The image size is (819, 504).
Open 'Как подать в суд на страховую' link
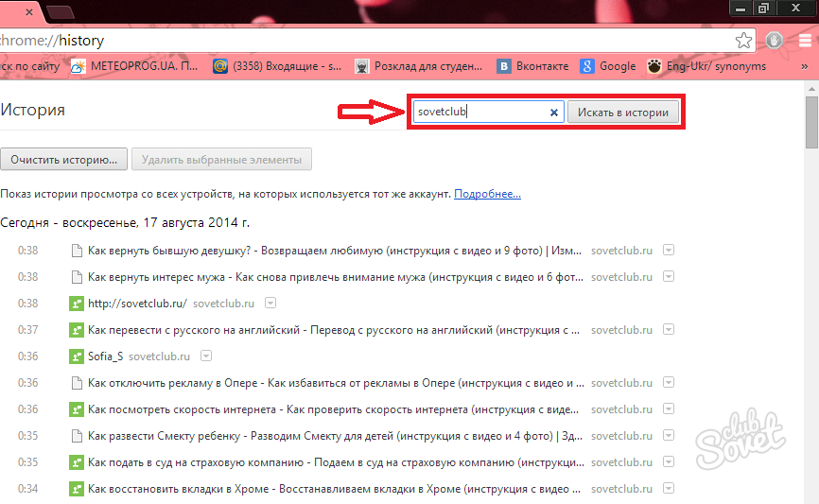[x=336, y=462]
